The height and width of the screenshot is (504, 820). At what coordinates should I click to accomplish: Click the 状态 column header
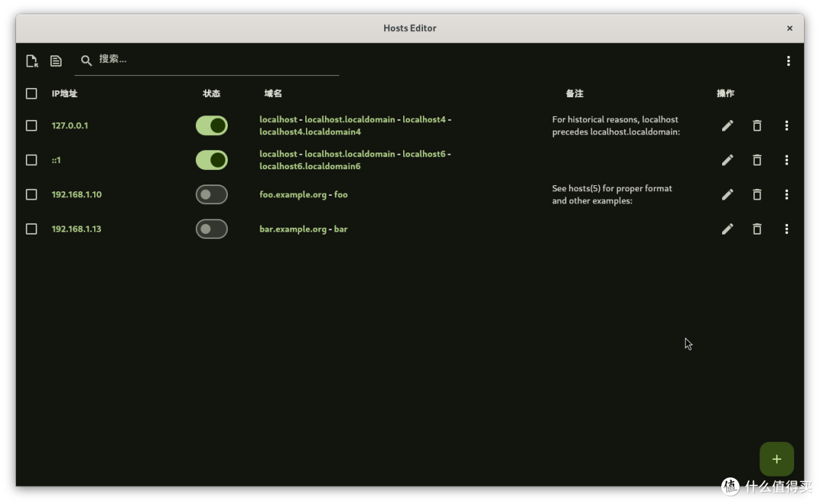pos(211,93)
